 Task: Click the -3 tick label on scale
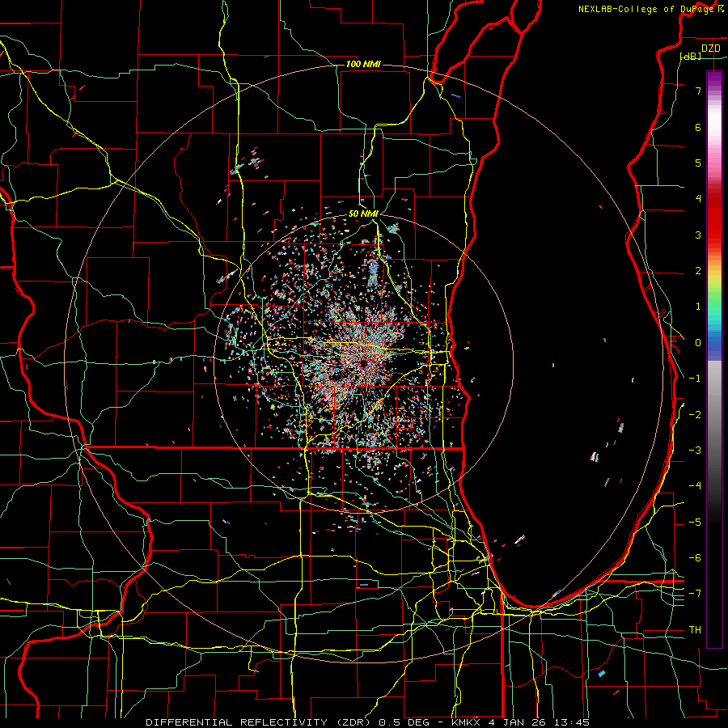(x=695, y=451)
